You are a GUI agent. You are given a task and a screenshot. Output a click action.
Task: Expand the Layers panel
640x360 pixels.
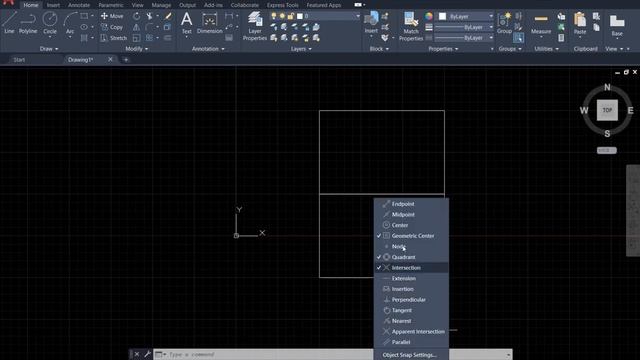(301, 49)
